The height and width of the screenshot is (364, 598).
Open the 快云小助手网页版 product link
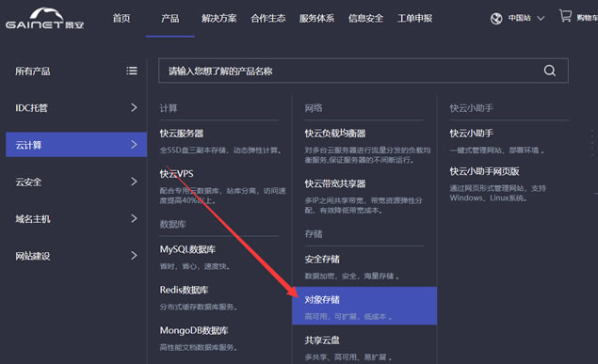484,172
